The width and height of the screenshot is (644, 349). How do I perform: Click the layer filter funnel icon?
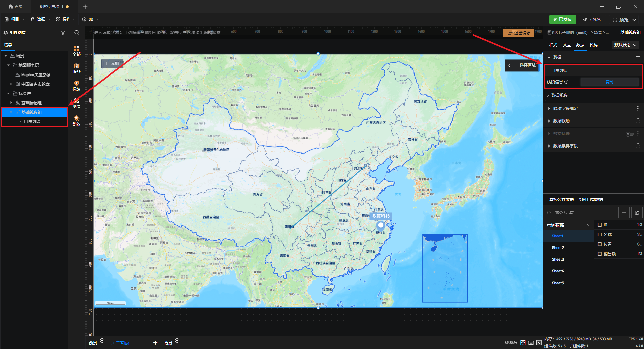[x=63, y=33]
